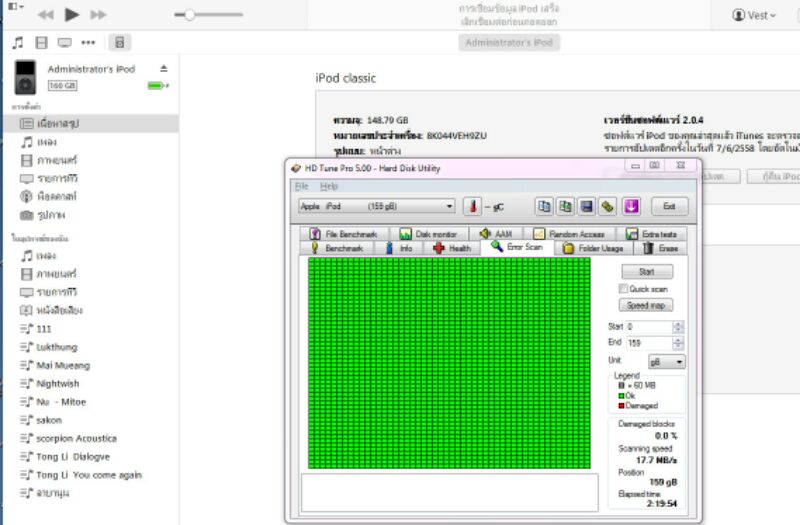Open the Music library icon in iTunes
Viewport: 800px width, 525px height.
(17, 43)
